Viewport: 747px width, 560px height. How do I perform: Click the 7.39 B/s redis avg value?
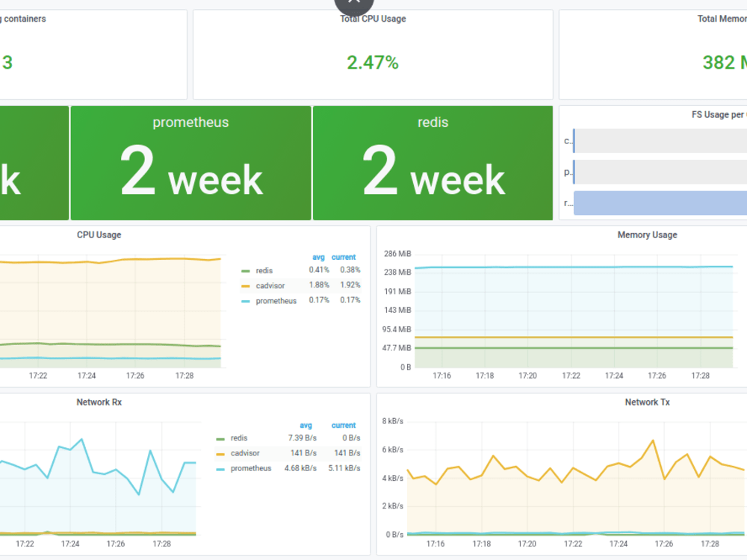(x=302, y=438)
